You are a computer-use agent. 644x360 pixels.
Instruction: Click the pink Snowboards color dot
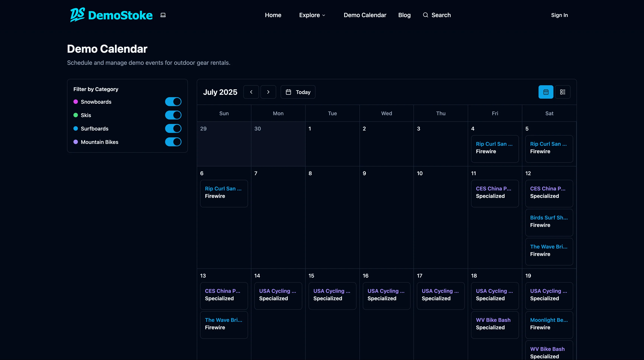75,102
